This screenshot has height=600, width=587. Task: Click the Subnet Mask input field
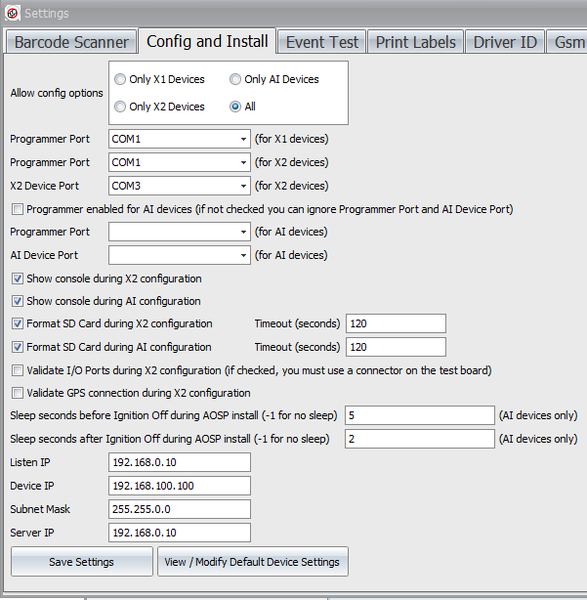pyautogui.click(x=179, y=509)
